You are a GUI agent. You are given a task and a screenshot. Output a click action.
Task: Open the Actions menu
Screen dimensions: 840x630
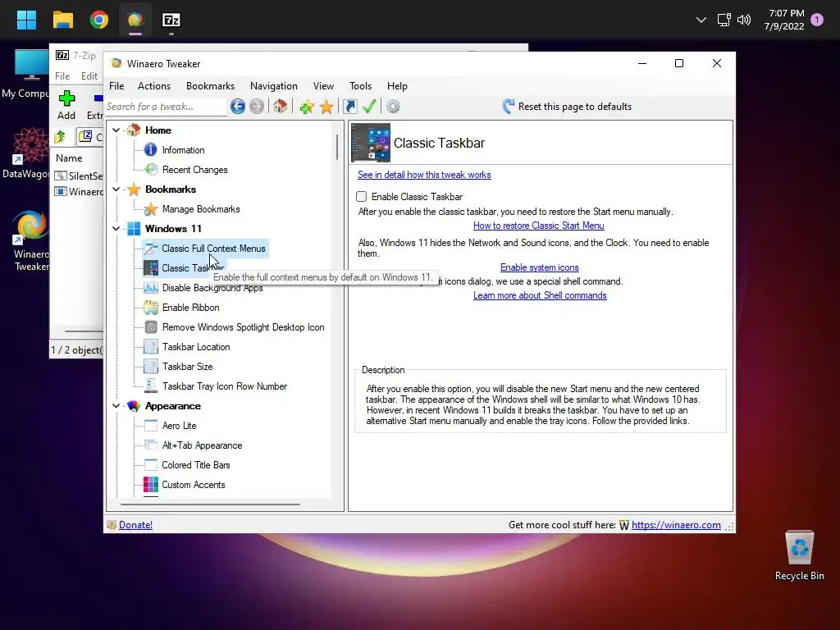coord(154,85)
